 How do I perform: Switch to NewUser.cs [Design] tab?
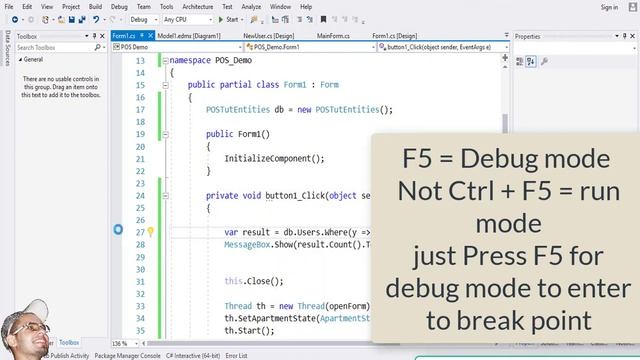pyautogui.click(x=269, y=36)
